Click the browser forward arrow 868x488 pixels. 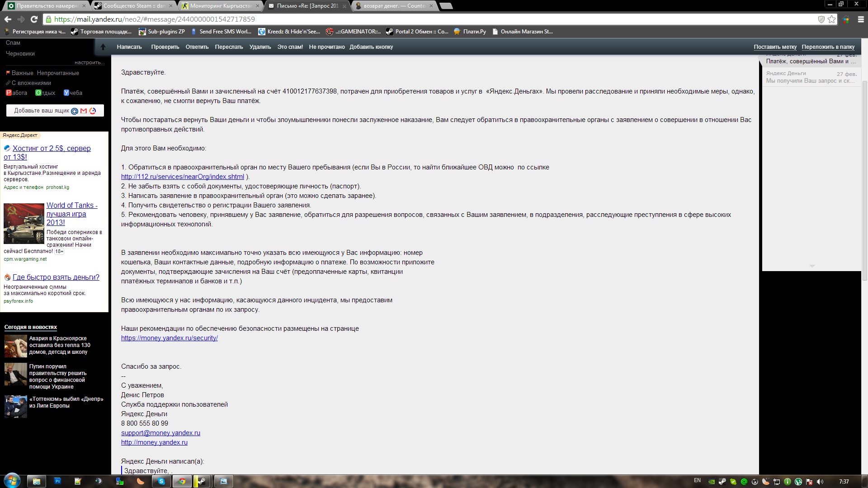(21, 19)
